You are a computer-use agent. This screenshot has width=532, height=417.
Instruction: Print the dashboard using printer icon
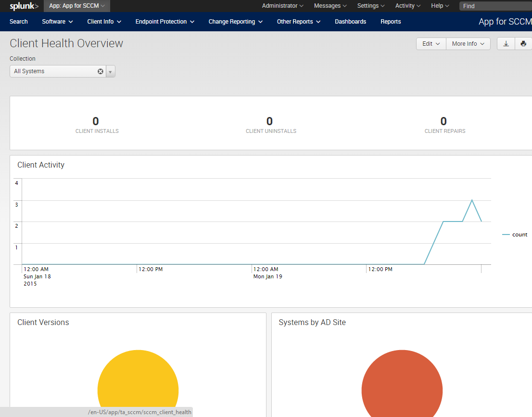pyautogui.click(x=523, y=44)
